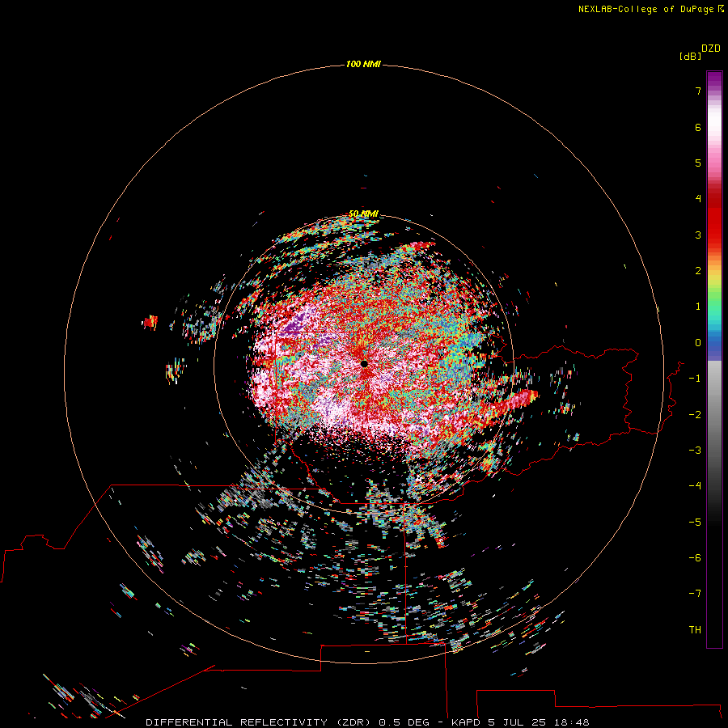This screenshot has width=728, height=728.
Task: Click the 5 value on the colorbar scale
Action: [698, 163]
